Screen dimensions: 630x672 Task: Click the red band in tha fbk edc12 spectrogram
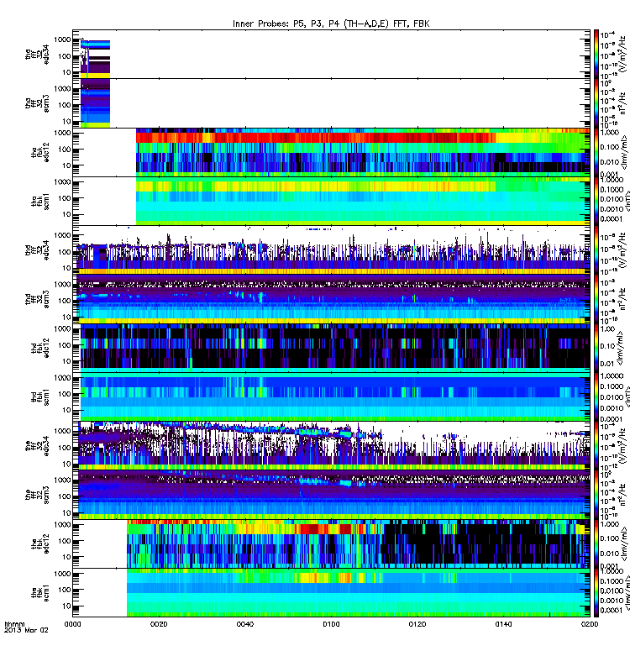316,138
